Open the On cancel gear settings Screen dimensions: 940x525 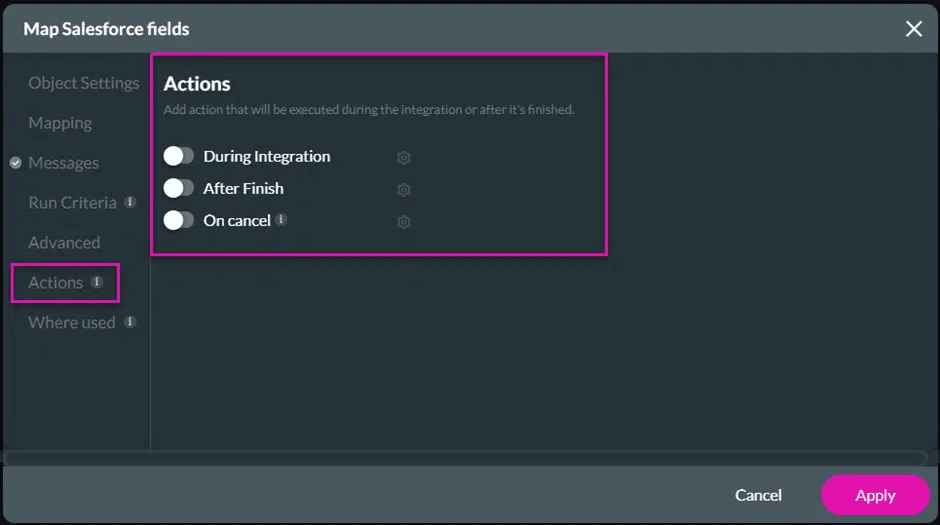coord(404,222)
